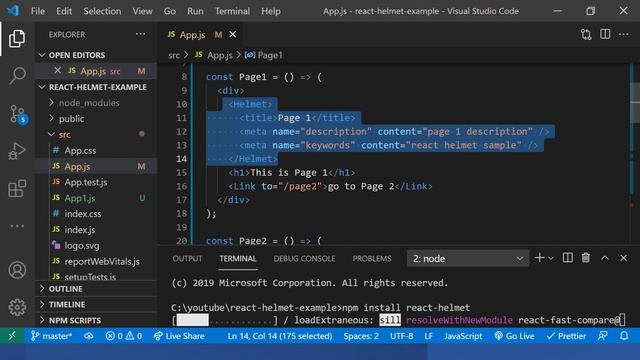Open the Explorer view in activity bar
The image size is (640, 360).
pos(17,39)
